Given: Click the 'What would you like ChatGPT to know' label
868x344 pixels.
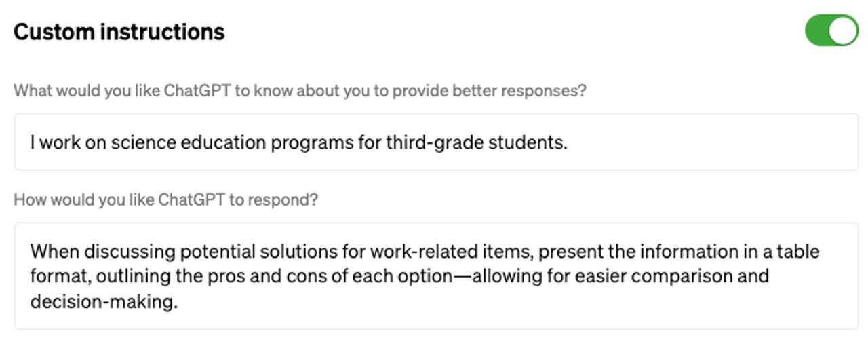Looking at the screenshot, I should pos(300,90).
